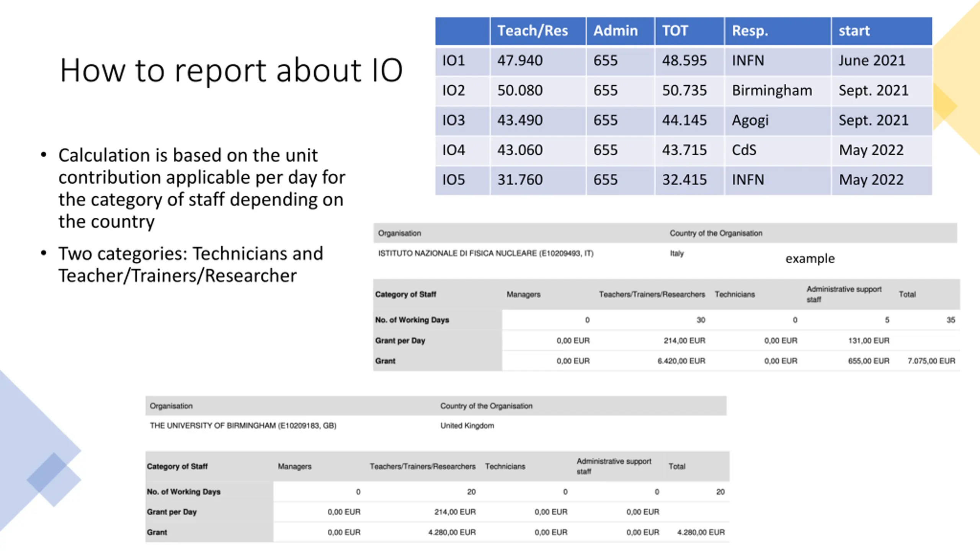Image resolution: width=980 pixels, height=551 pixels.
Task: Click the 7.075,00 EUR total grant value
Action: (931, 361)
